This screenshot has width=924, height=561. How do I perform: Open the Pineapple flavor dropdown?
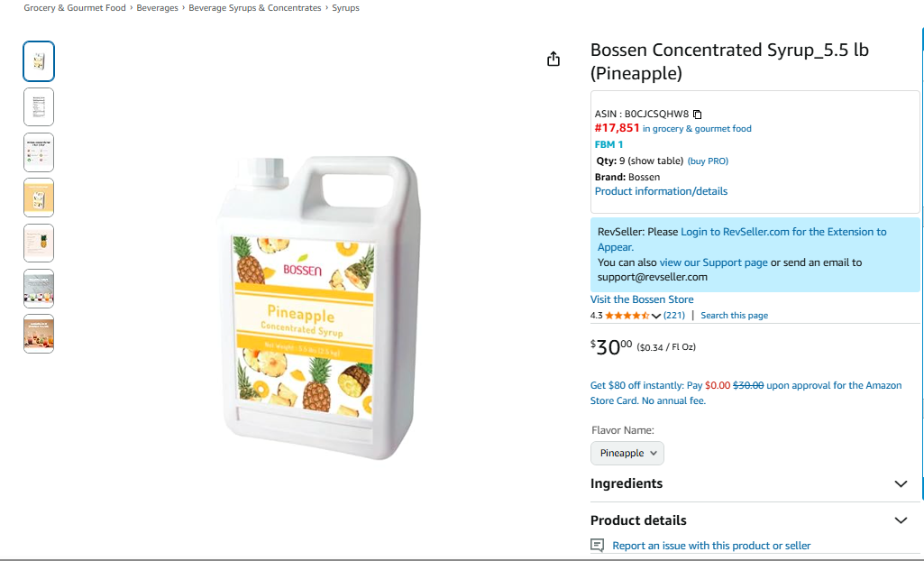point(627,453)
